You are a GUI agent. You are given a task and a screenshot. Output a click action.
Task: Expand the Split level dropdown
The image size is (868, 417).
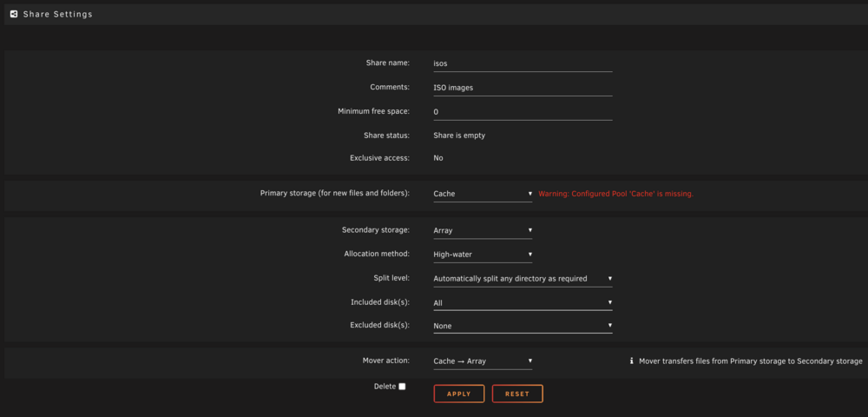523,279
